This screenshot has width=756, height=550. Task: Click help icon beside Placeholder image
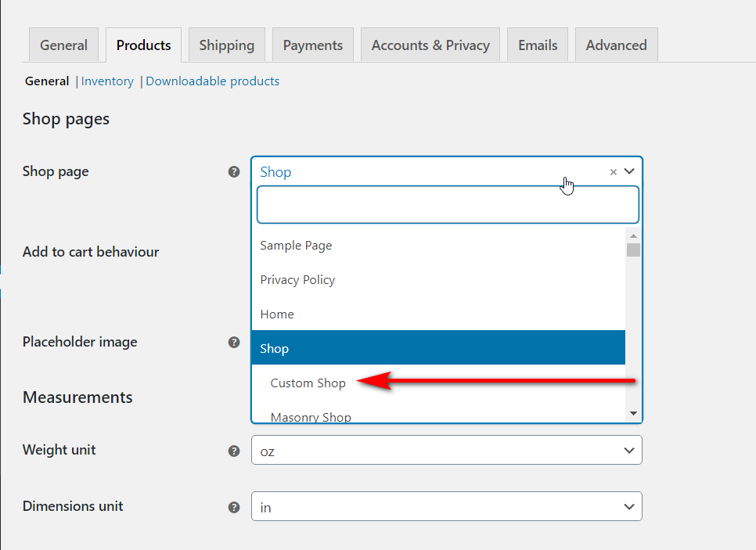(234, 342)
